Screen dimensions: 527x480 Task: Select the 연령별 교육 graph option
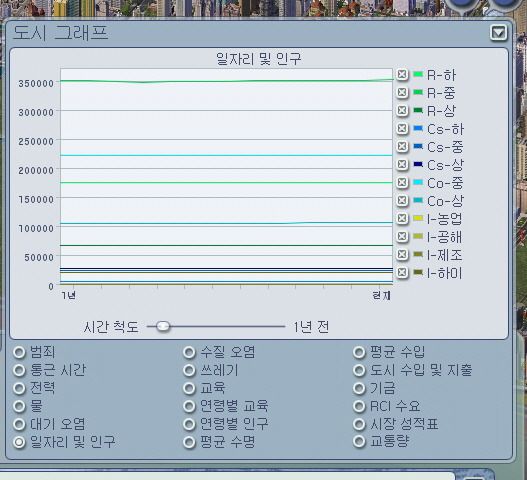[x=189, y=406]
